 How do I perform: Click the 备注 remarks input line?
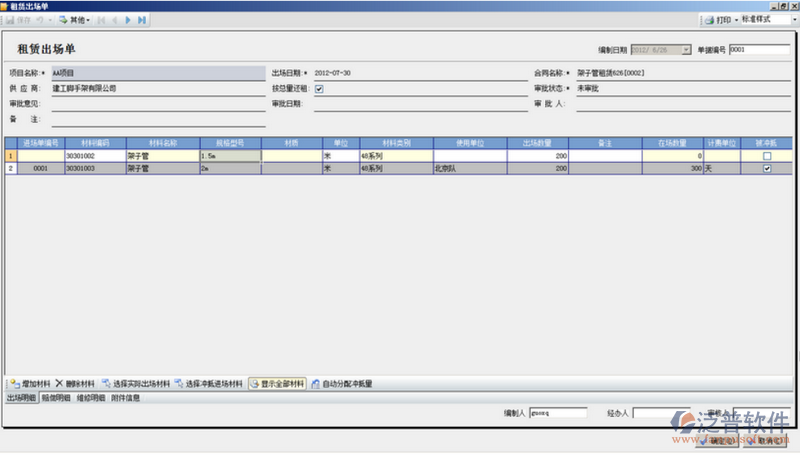(x=158, y=119)
